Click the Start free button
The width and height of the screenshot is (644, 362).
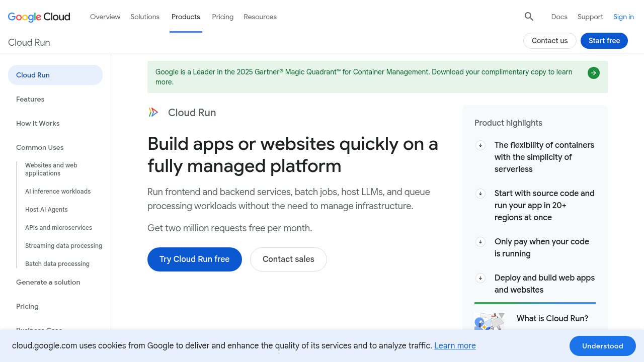coord(604,41)
